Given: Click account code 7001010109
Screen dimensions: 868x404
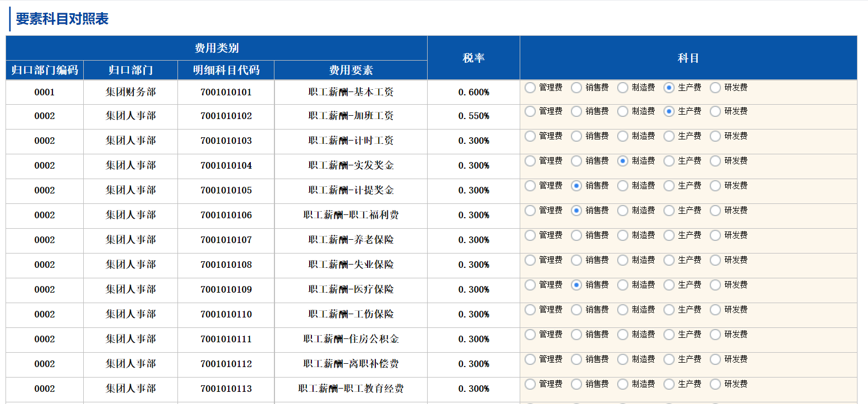Looking at the screenshot, I should tap(226, 289).
